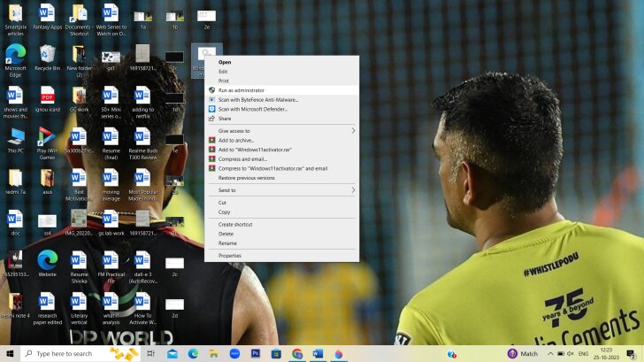Select the research paper edited document

[47, 308]
